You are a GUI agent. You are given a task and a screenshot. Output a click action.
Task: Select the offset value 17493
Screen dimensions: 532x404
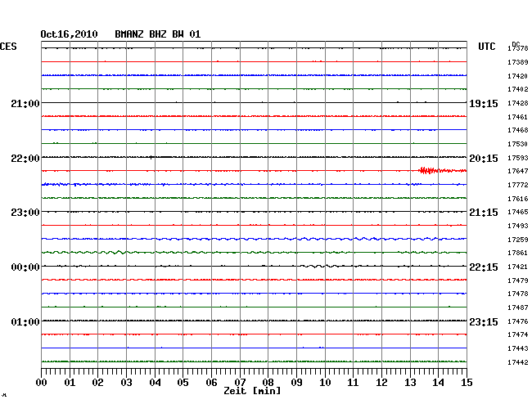518,226
